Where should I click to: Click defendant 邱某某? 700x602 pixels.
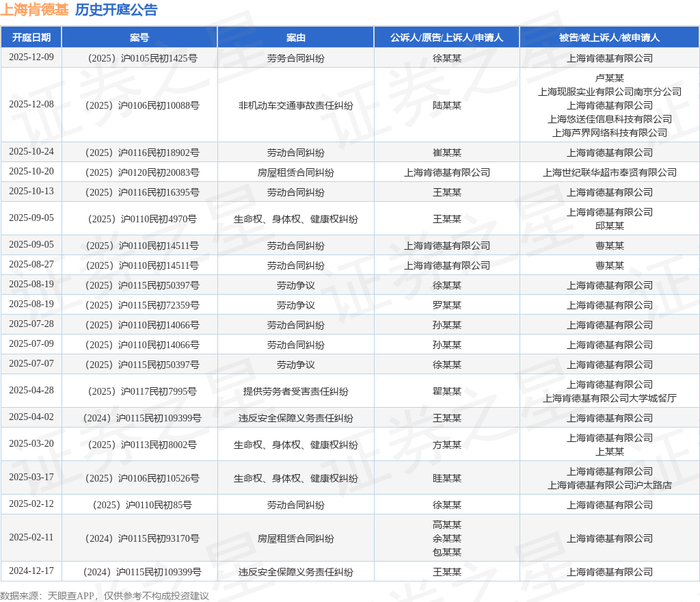click(x=609, y=226)
